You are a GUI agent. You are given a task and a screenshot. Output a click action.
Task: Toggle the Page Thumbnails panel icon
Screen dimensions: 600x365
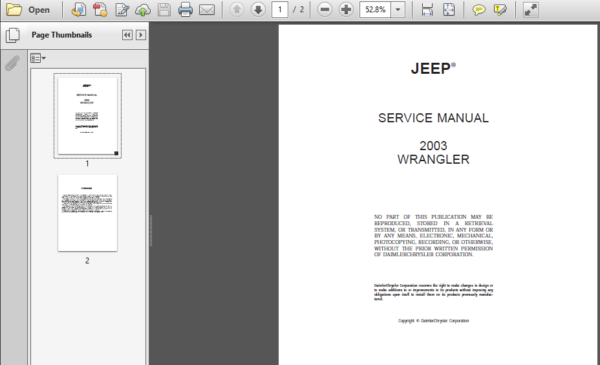13,35
